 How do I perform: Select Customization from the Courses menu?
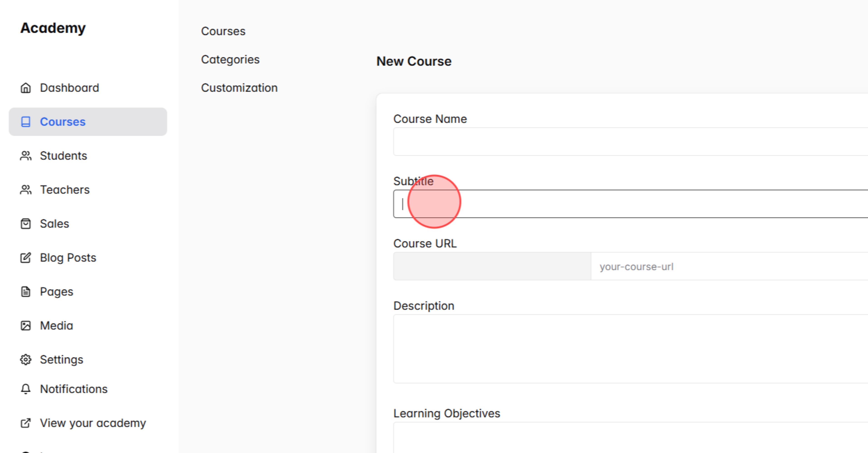click(x=239, y=88)
